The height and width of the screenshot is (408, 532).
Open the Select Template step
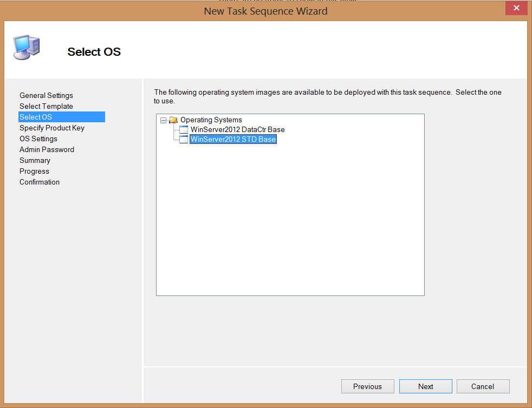(x=46, y=106)
